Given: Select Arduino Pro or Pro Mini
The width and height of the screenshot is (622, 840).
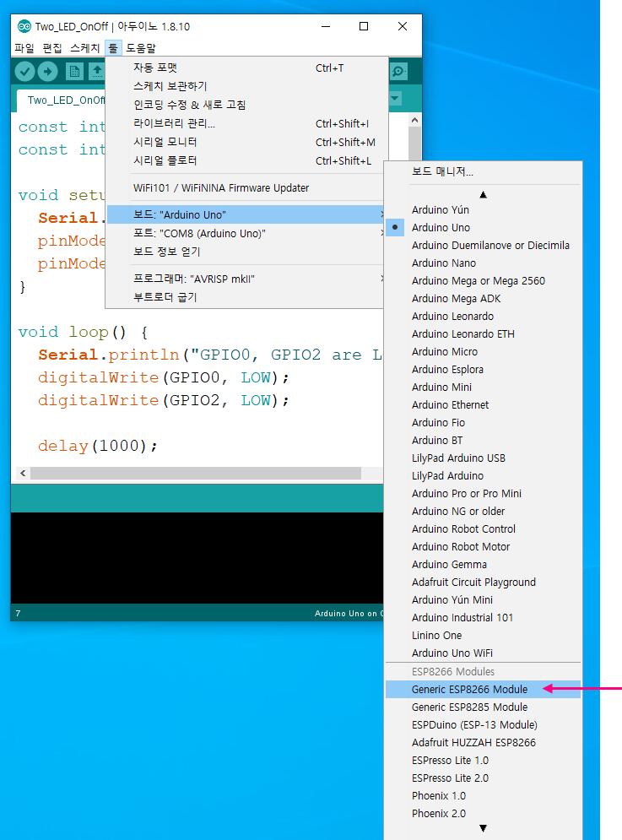Looking at the screenshot, I should pyautogui.click(x=483, y=493).
